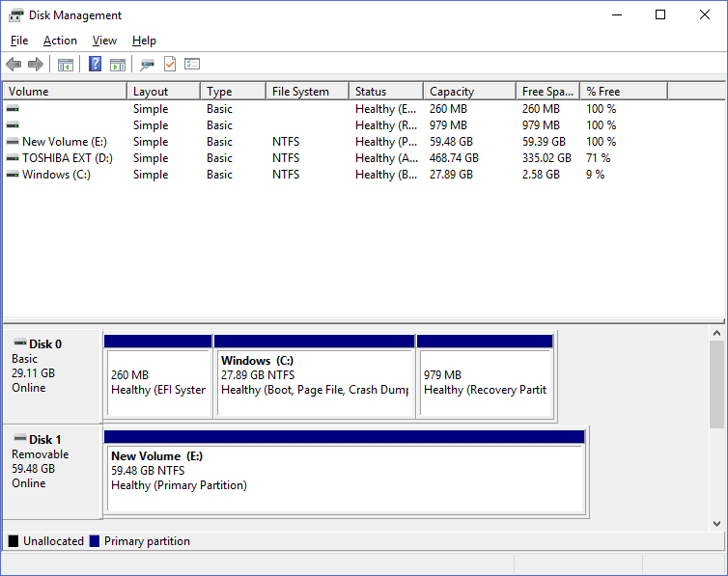The width and height of the screenshot is (728, 576).
Task: Click the scroll down arrow in disk pane
Action: [716, 523]
